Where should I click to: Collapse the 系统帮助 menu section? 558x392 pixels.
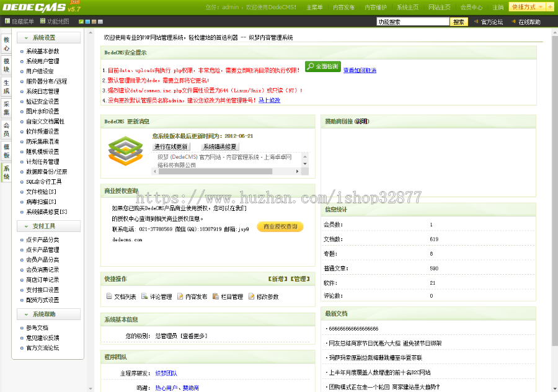coord(49,314)
